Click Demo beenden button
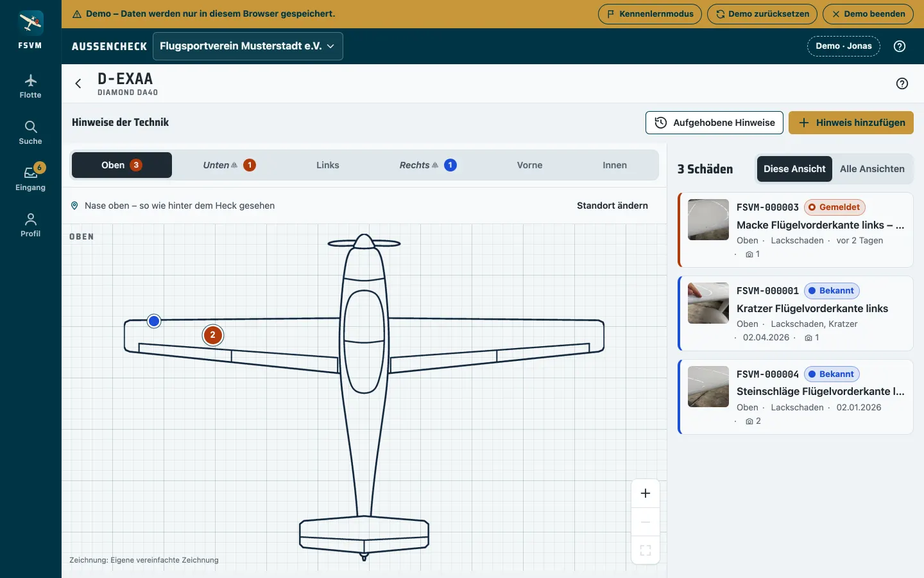The image size is (924, 578). [868, 13]
